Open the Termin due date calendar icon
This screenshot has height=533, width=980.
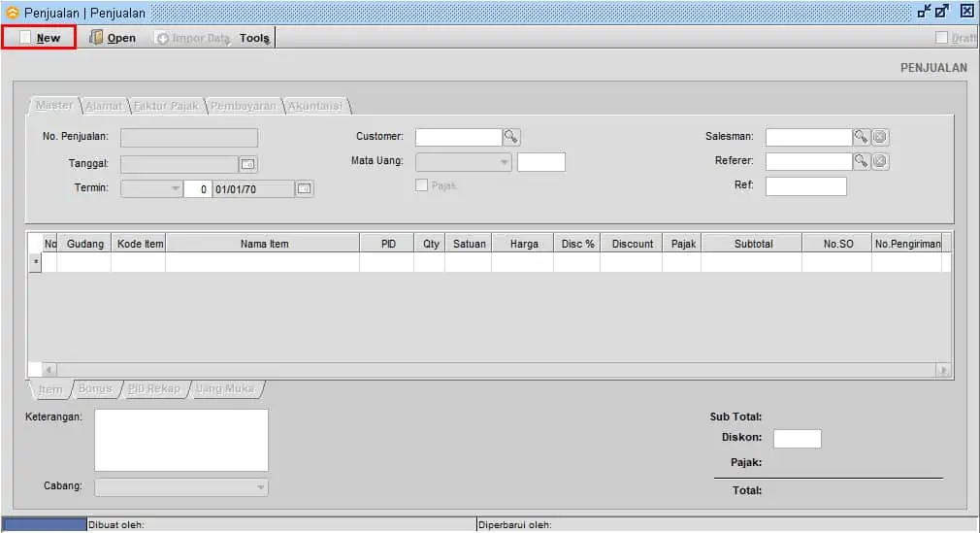(x=304, y=188)
